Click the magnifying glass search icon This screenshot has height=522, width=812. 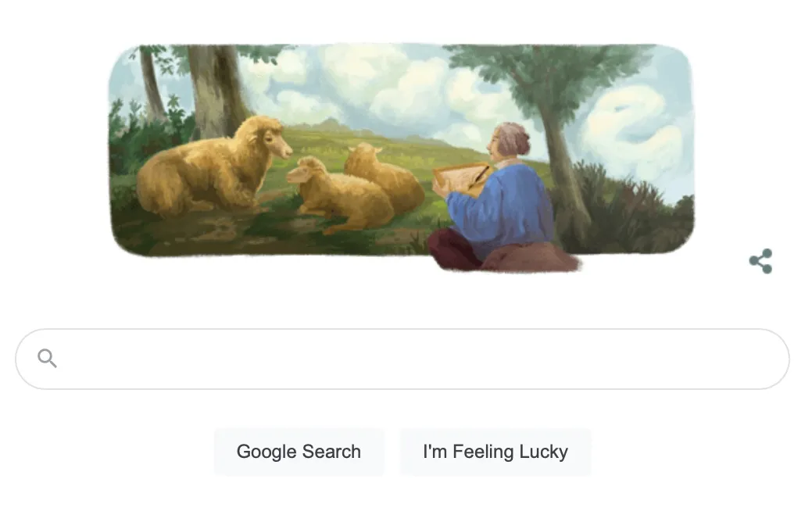47,359
